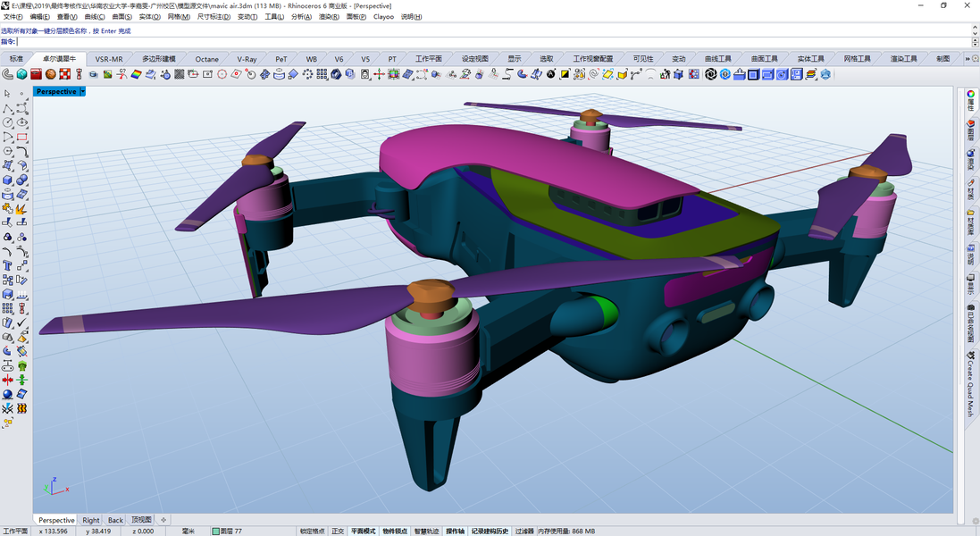
Task: Switch to the 顶视图 viewport tab
Action: pyautogui.click(x=142, y=520)
